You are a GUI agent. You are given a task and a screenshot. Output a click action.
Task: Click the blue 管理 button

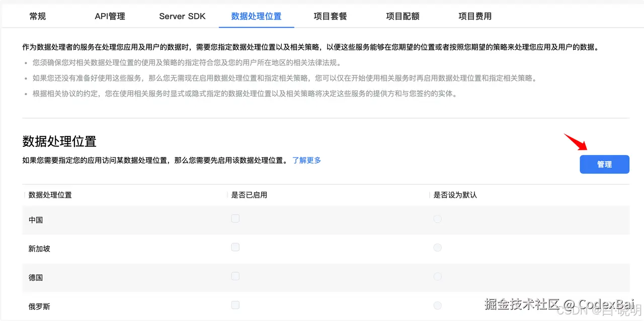click(x=604, y=164)
